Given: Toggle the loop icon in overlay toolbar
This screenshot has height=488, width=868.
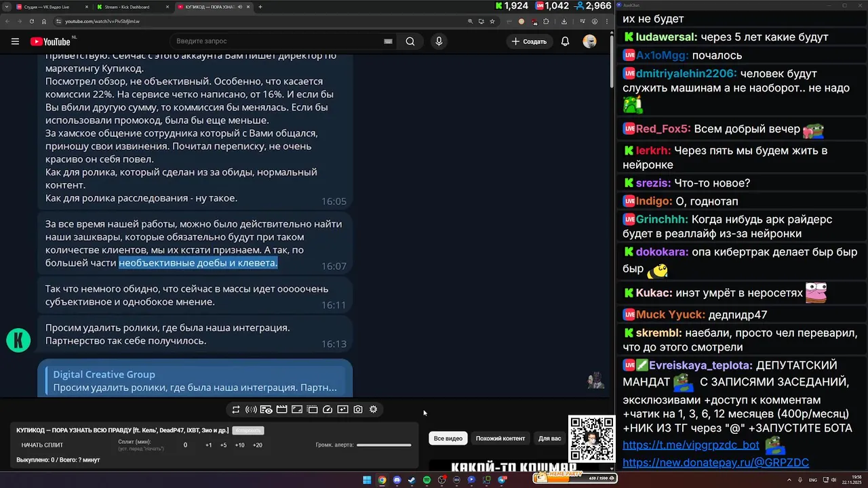Looking at the screenshot, I should click(236, 409).
